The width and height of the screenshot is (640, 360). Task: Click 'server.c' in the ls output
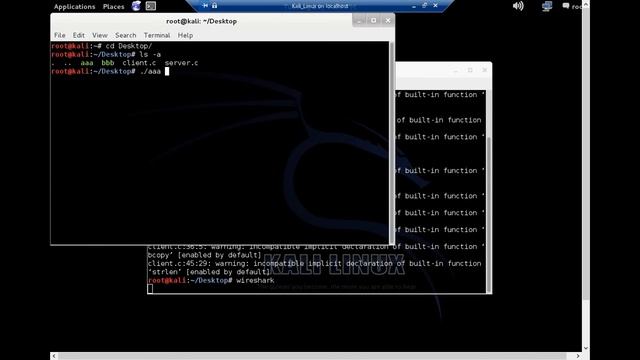click(182, 63)
